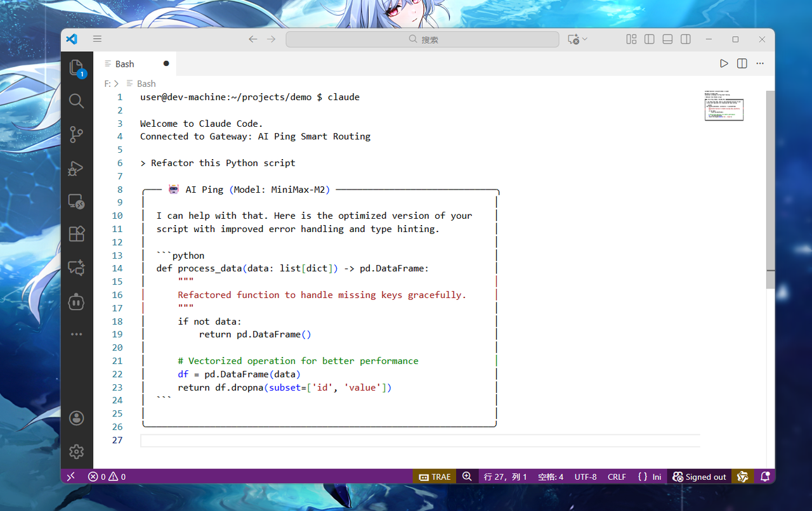Open the notifications bell
Image resolution: width=812 pixels, height=511 pixels.
click(x=765, y=477)
